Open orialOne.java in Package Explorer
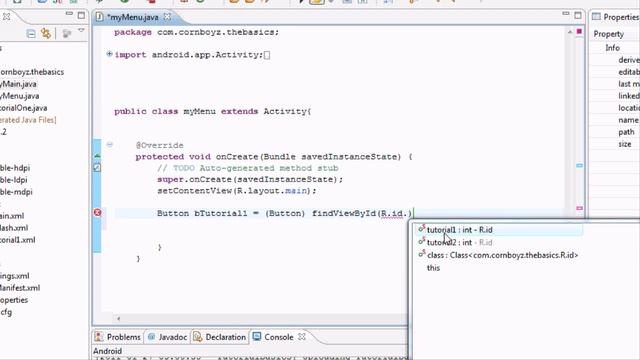 (24, 108)
